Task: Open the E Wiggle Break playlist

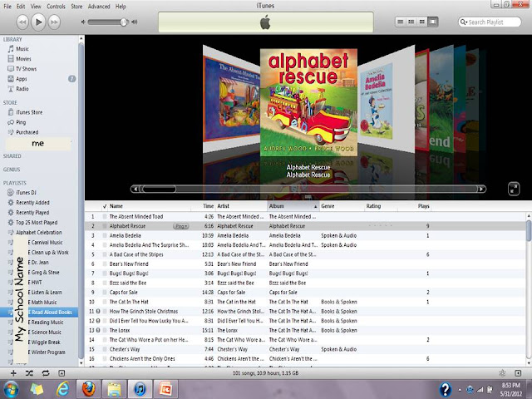Action: [x=44, y=342]
